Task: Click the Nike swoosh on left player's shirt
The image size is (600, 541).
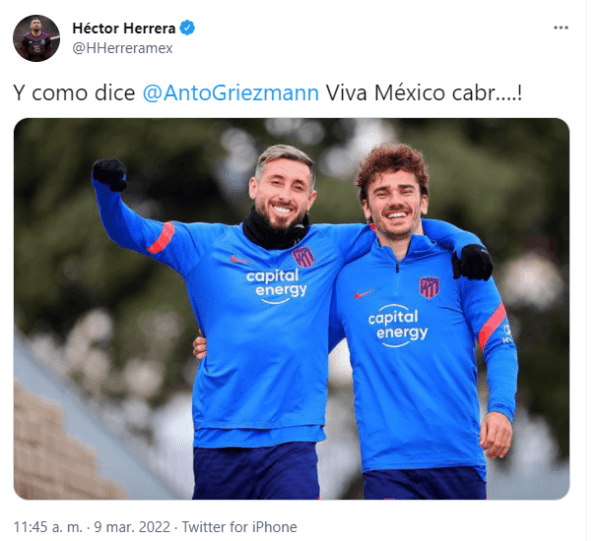Action: click(240, 260)
